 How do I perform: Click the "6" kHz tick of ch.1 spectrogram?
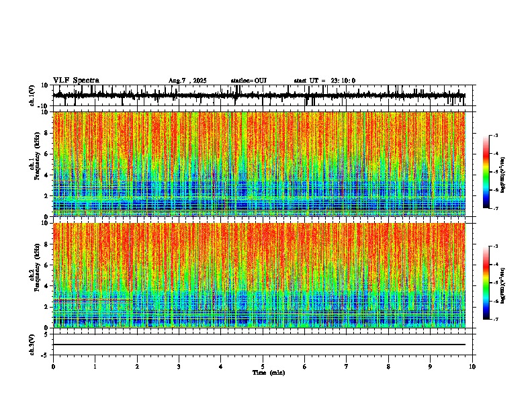(47, 154)
